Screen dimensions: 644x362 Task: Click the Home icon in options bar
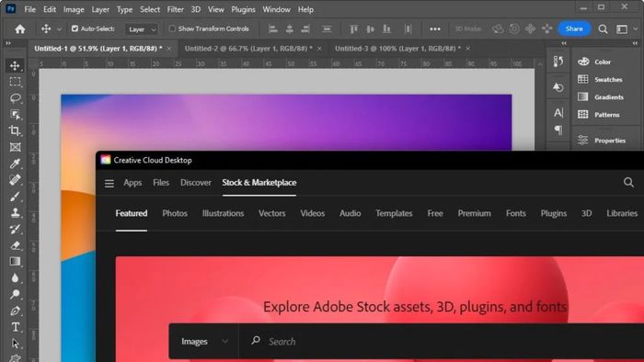[19, 28]
